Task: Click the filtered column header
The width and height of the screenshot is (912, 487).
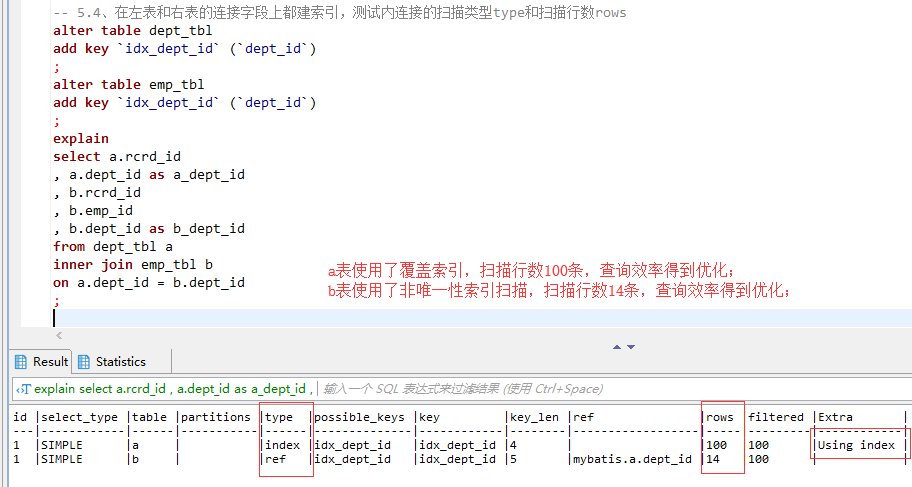Action: pyautogui.click(x=776, y=417)
